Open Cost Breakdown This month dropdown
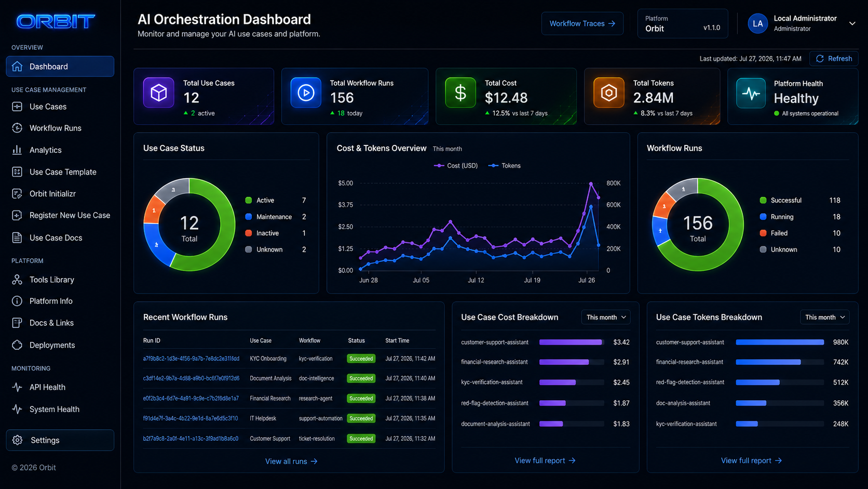The width and height of the screenshot is (868, 489). click(606, 318)
